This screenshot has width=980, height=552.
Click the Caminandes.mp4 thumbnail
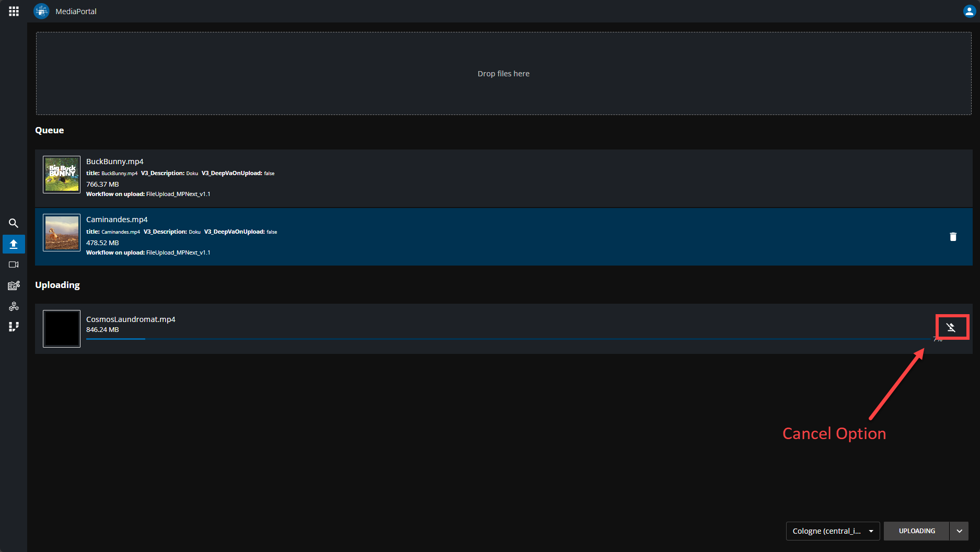tap(62, 233)
